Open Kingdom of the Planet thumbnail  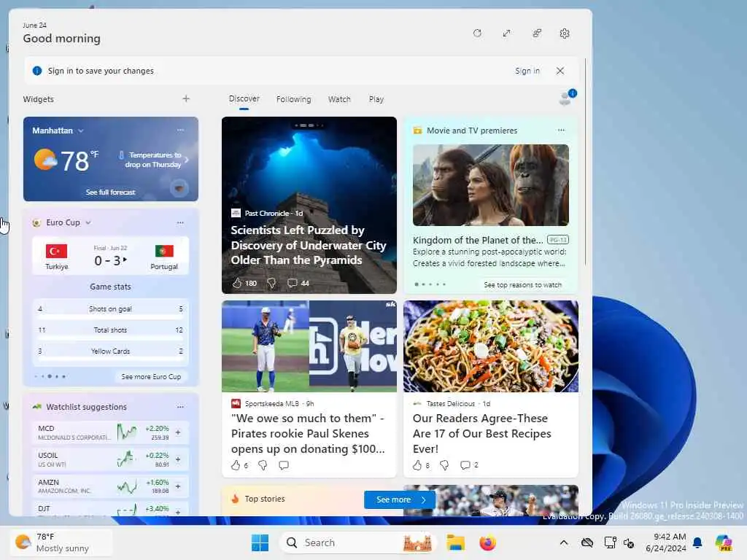click(x=491, y=184)
